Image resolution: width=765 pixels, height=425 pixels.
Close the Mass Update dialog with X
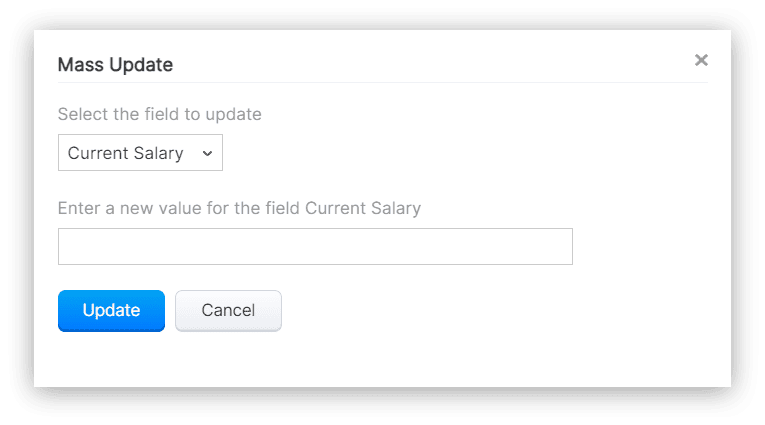(701, 60)
